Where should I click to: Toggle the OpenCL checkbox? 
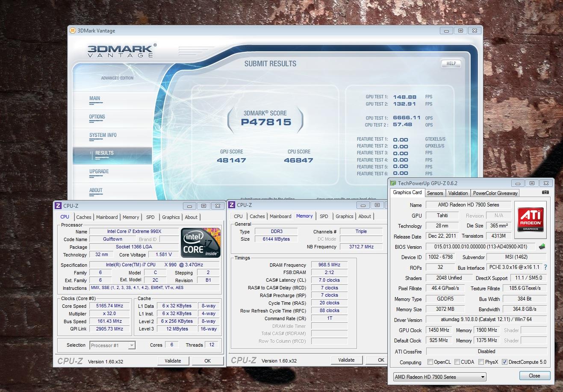point(430,362)
